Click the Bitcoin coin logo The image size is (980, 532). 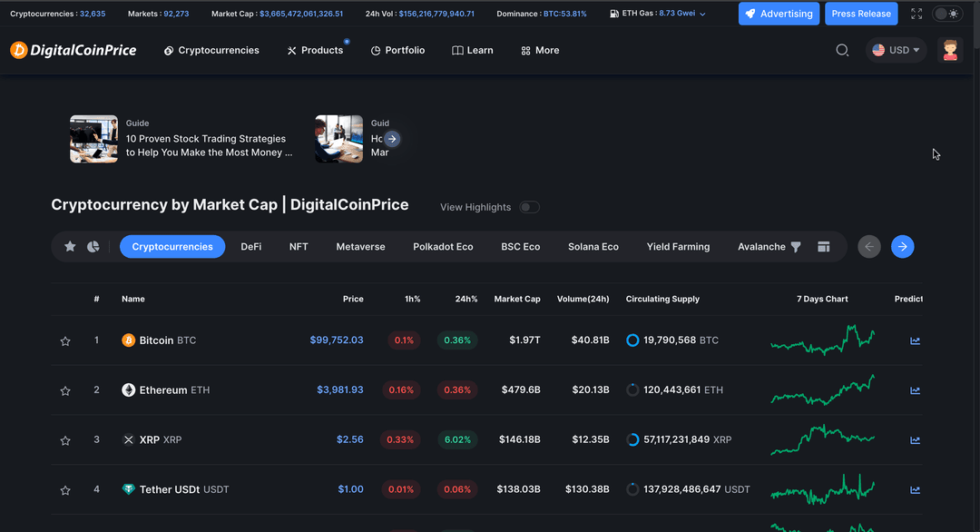[x=128, y=340]
